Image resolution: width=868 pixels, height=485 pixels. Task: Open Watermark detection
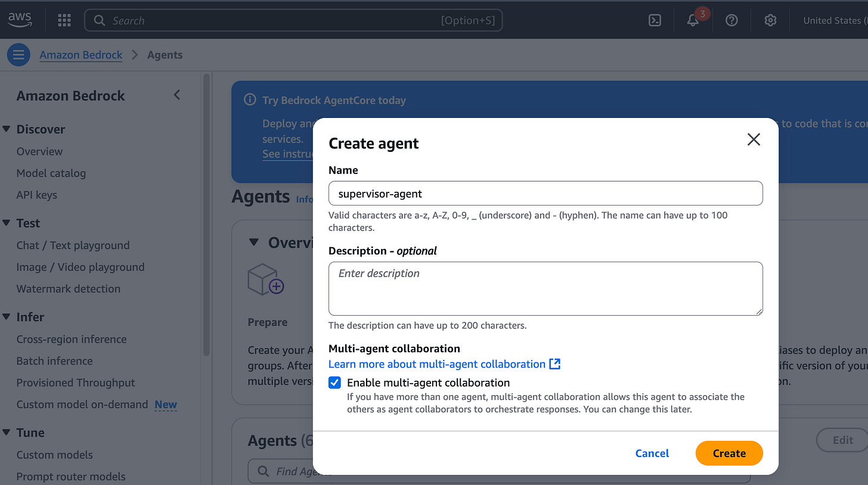tap(69, 288)
